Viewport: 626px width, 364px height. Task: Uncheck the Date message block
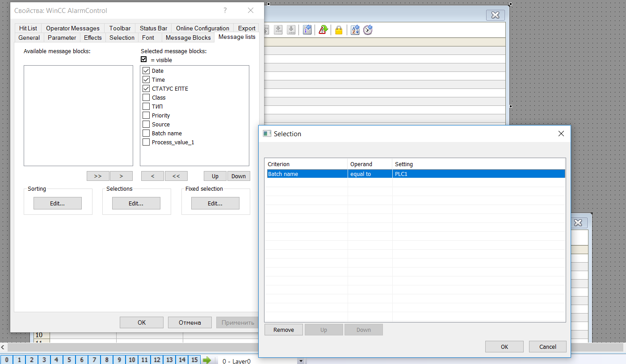146,71
